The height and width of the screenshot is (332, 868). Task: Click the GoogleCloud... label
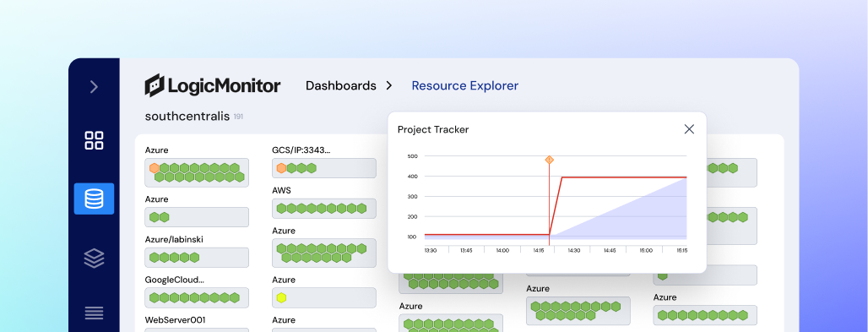pyautogui.click(x=175, y=280)
